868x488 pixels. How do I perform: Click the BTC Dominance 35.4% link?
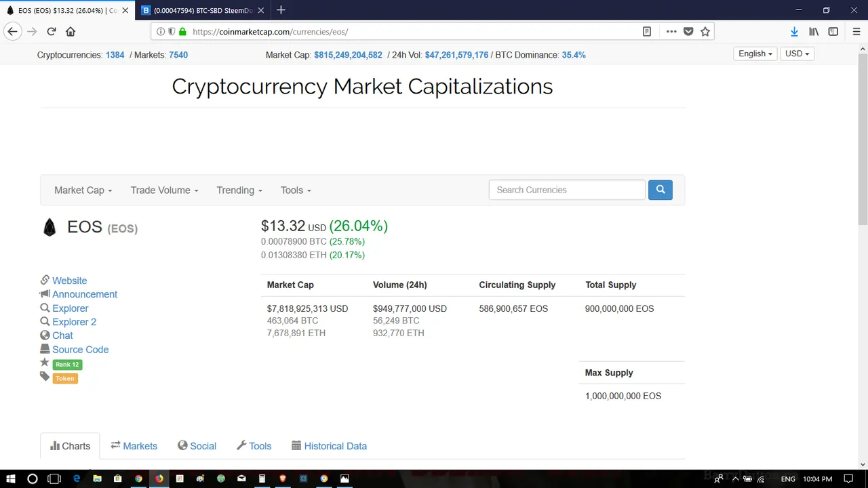(x=574, y=55)
